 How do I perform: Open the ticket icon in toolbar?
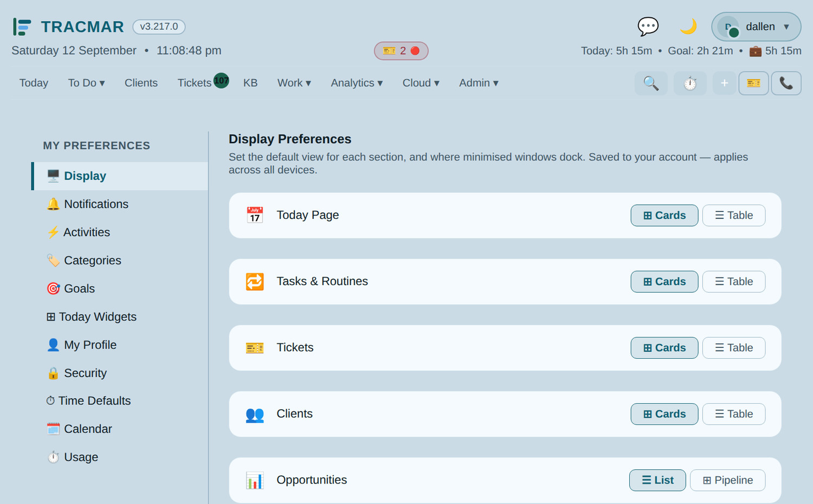[x=753, y=83]
